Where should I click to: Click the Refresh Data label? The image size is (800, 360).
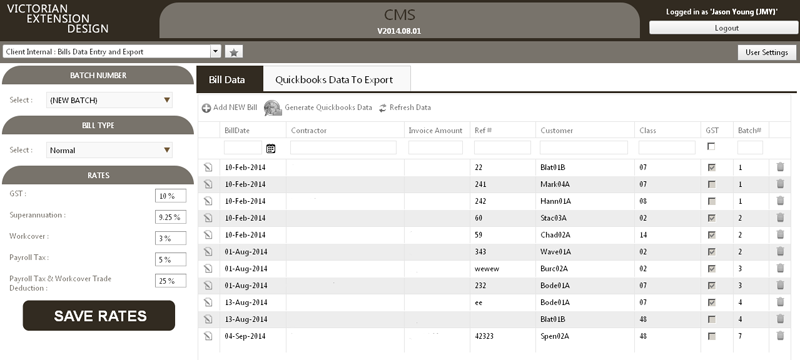coord(410,108)
